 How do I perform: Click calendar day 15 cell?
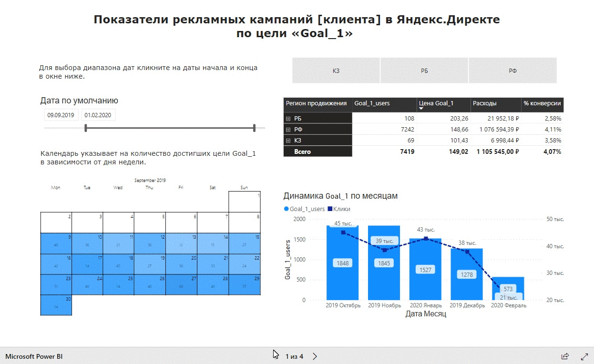(245, 243)
